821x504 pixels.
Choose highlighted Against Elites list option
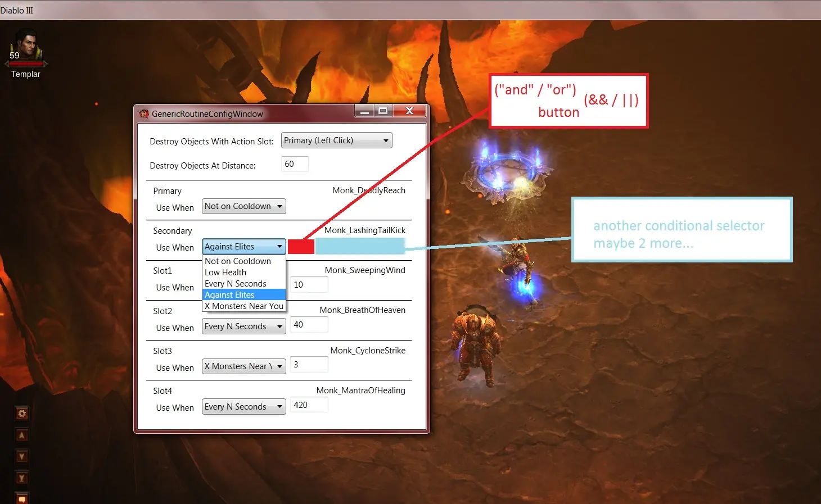243,295
